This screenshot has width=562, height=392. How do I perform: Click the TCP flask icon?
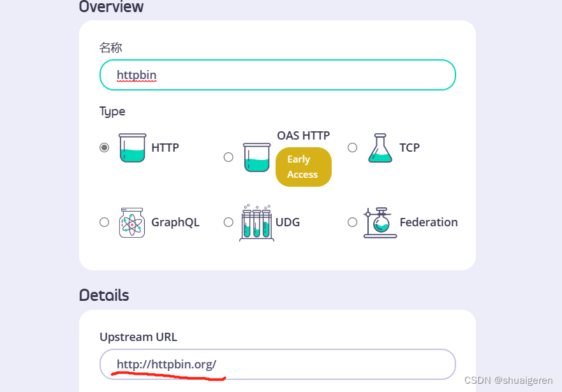[x=380, y=148]
